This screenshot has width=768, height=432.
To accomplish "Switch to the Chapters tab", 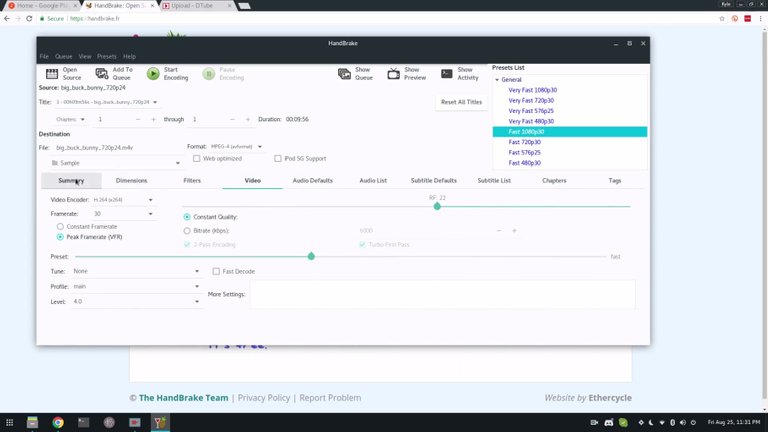I will pos(554,180).
